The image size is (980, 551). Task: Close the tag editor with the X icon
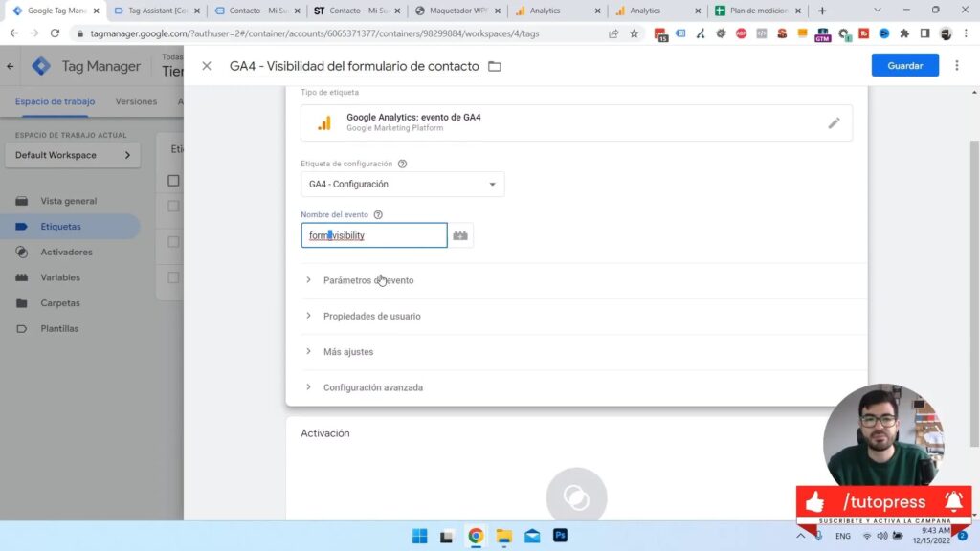point(207,66)
